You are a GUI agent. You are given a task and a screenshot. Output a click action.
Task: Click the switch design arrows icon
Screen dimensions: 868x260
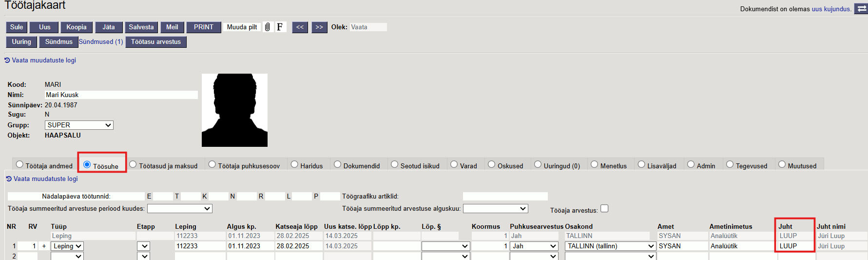pos(861,9)
